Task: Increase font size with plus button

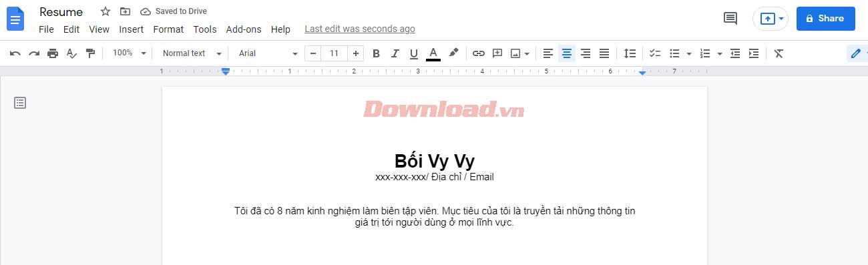Action: (x=356, y=53)
